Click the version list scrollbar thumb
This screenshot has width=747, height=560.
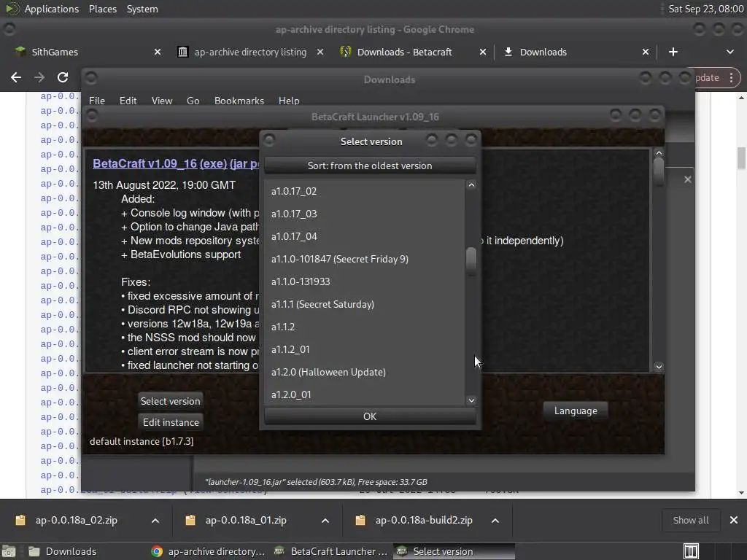[471, 260]
